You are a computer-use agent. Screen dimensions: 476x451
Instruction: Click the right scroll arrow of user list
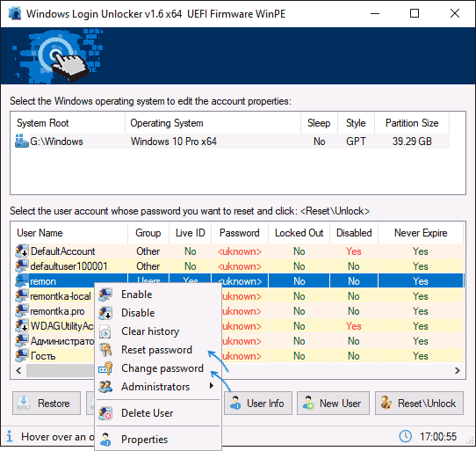(458, 370)
